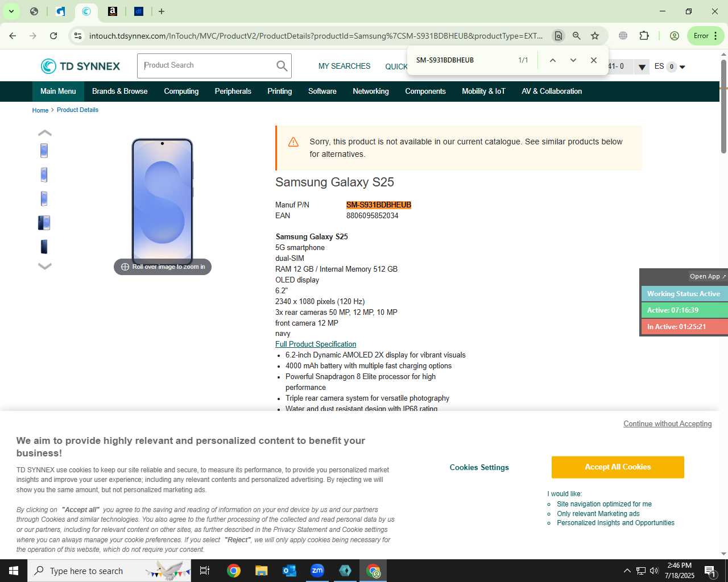This screenshot has width=728, height=582.
Task: Open the notification center icon
Action: (x=710, y=571)
